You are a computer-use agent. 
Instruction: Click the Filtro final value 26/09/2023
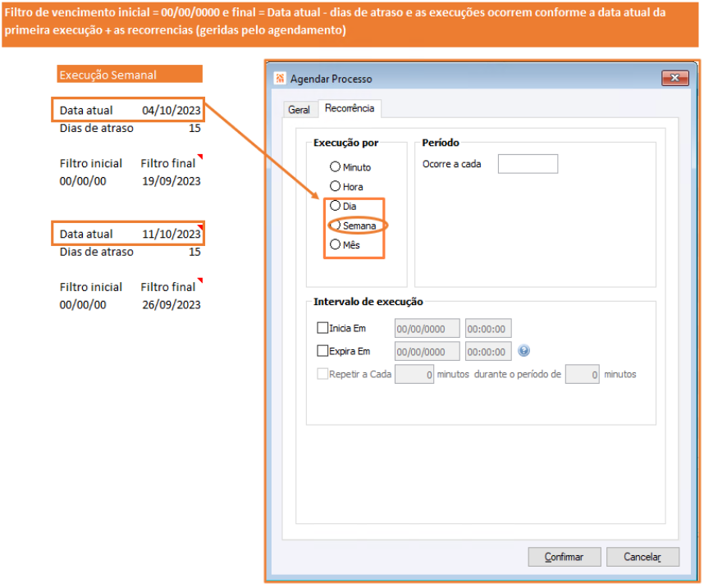pos(171,305)
